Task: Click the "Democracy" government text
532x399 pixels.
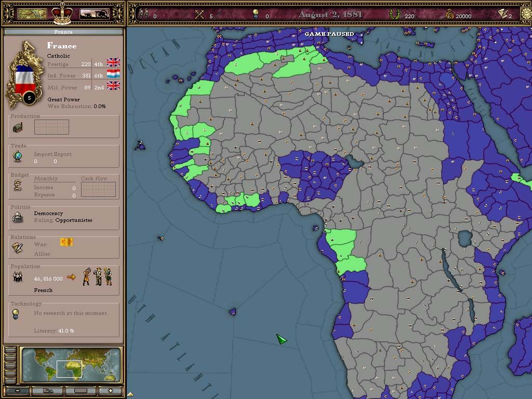Action: click(48, 214)
